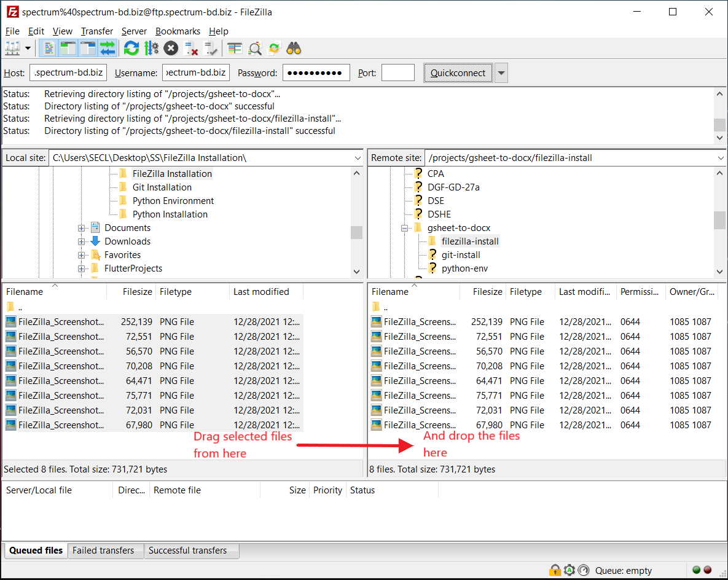The height and width of the screenshot is (580, 728).
Task: Toggle the transfer queue display
Action: pyautogui.click(x=108, y=49)
